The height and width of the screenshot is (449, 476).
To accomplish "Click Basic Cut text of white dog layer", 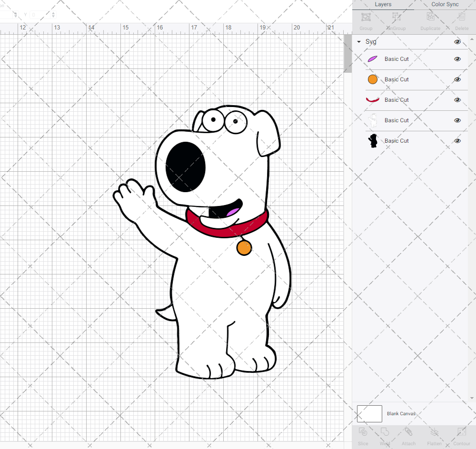I will pyautogui.click(x=397, y=120).
